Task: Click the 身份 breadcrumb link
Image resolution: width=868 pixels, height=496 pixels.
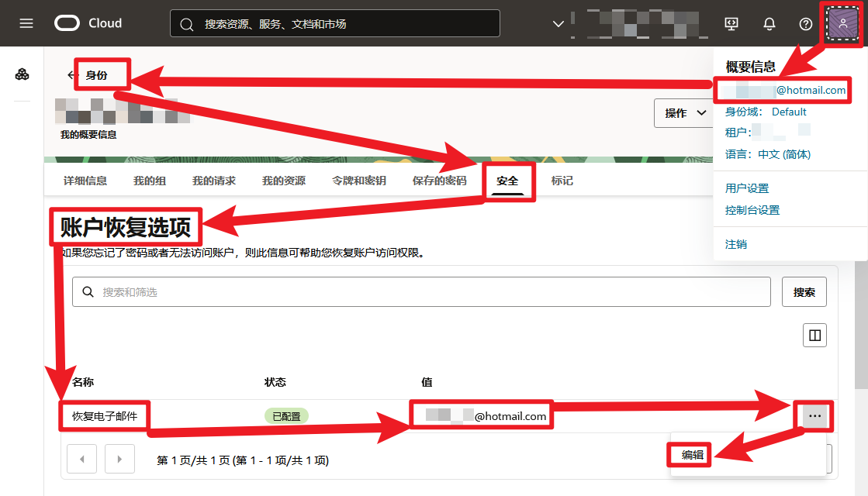Action: pos(96,74)
